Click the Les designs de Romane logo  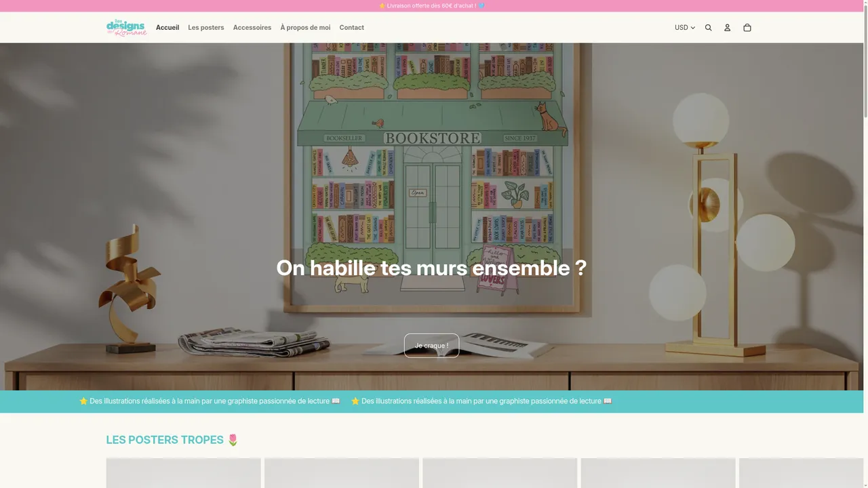[126, 28]
